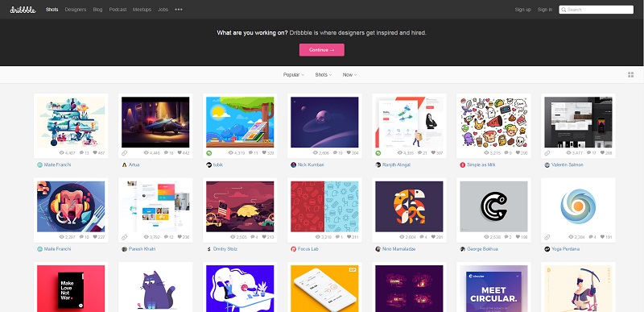644x312 pixels.
Task: Click the comment bubble on Ranjith Alingal's shot
Action: point(419,153)
